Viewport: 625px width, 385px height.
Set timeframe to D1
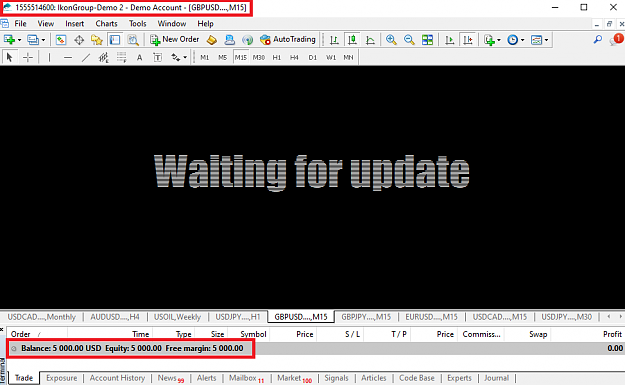coord(312,57)
